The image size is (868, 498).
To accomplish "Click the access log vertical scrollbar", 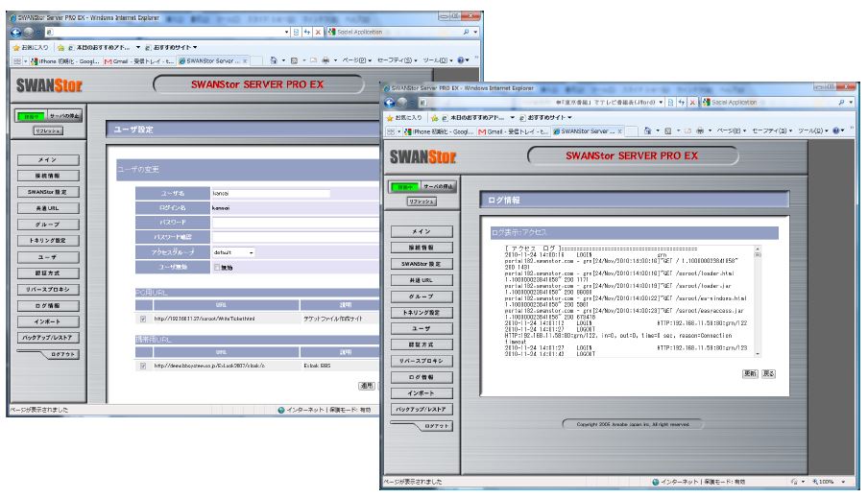I will [x=758, y=297].
